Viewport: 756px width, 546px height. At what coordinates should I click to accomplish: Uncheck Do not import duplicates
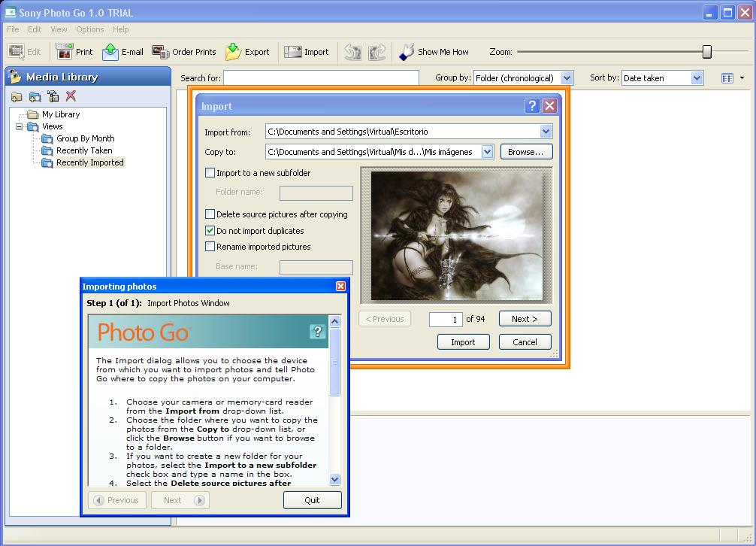tap(210, 231)
